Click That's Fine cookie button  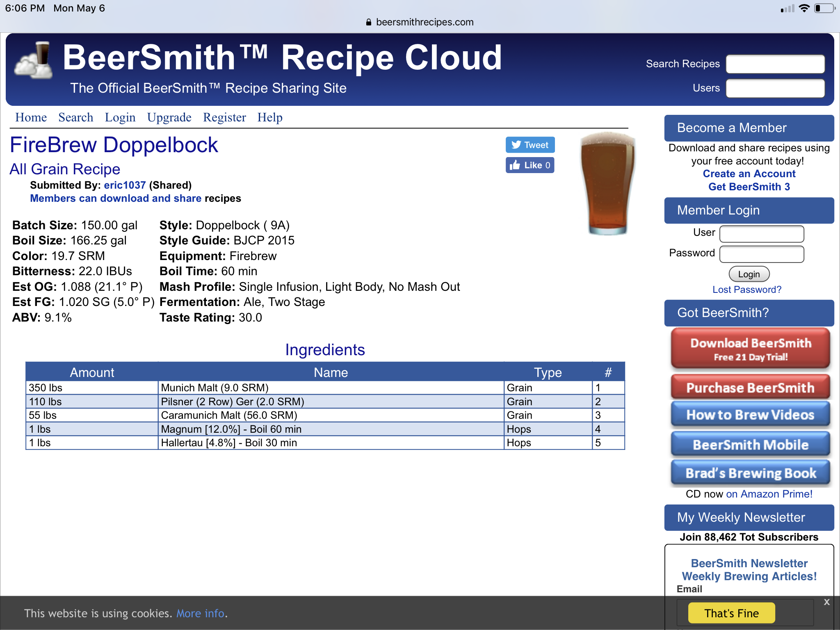pos(731,613)
